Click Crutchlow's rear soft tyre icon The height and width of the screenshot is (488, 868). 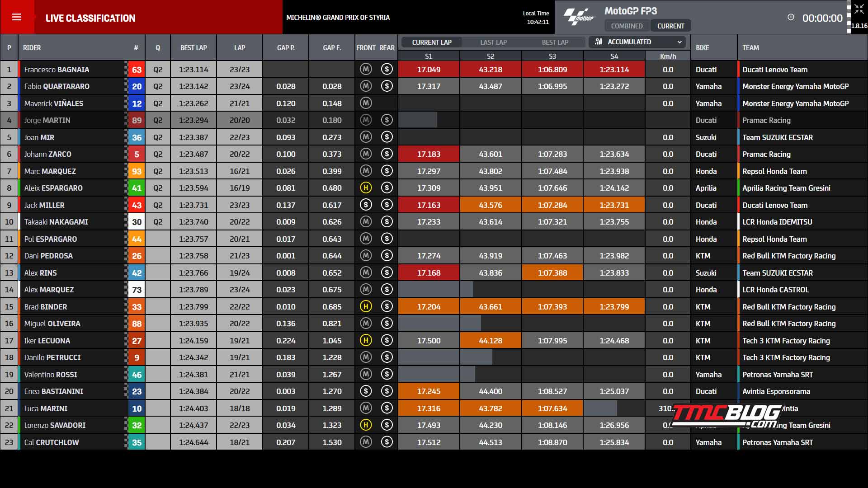coord(387,442)
